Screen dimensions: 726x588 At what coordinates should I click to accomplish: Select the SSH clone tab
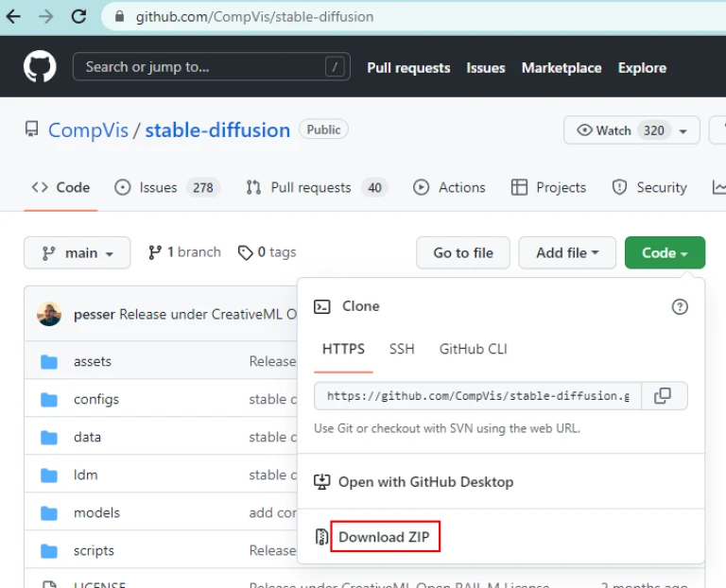[402, 349]
